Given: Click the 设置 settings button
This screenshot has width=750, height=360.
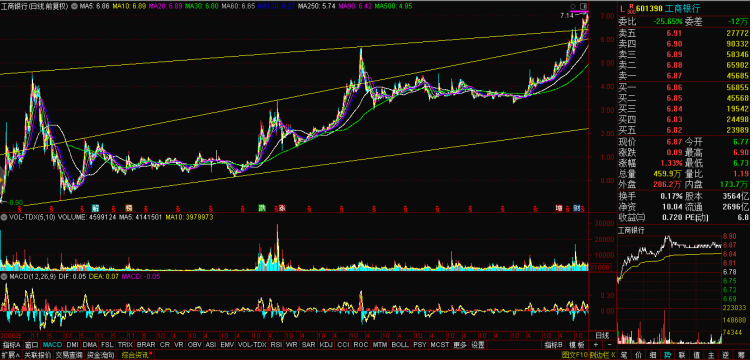Looking at the screenshot, I should coord(477,345).
